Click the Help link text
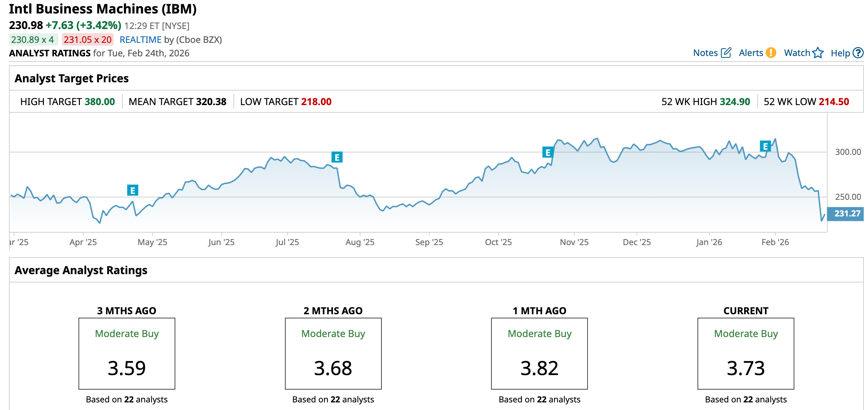This screenshot has height=410, width=868. 840,53
